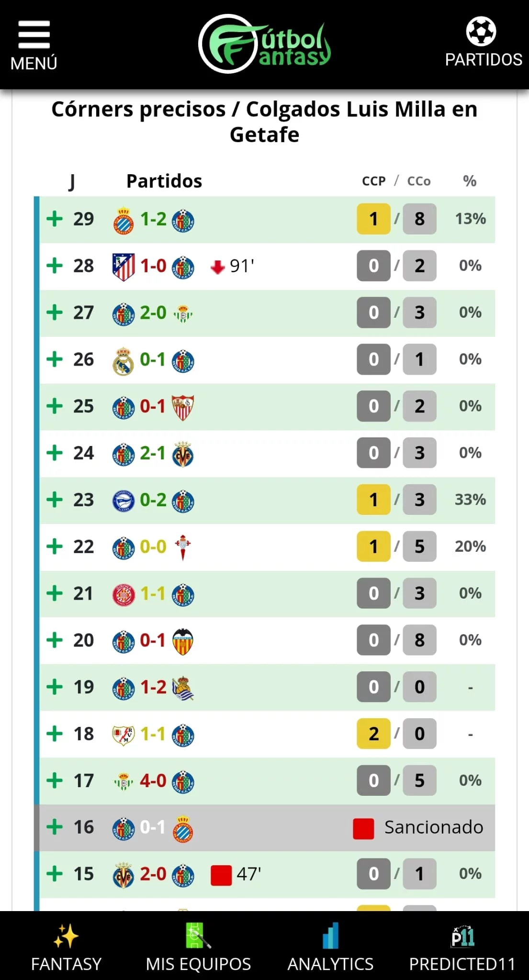
Task: Click the Atlético Madrid crest in matchday 28
Action: click(123, 267)
